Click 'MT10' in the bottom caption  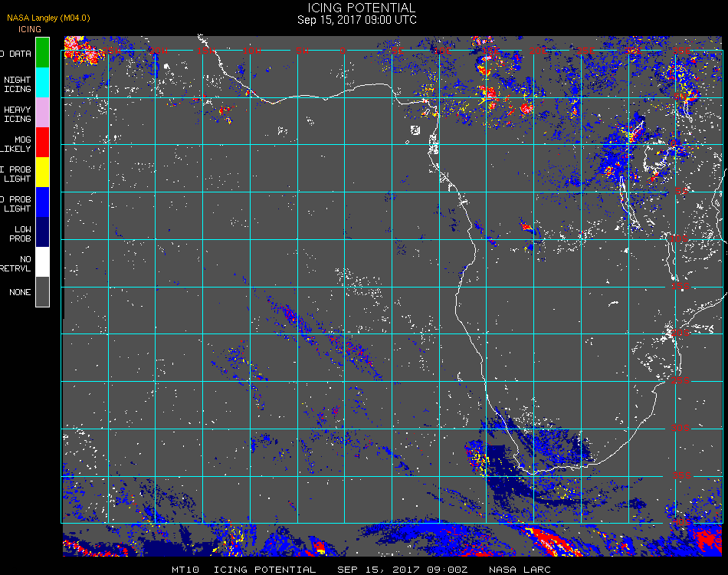[185, 570]
